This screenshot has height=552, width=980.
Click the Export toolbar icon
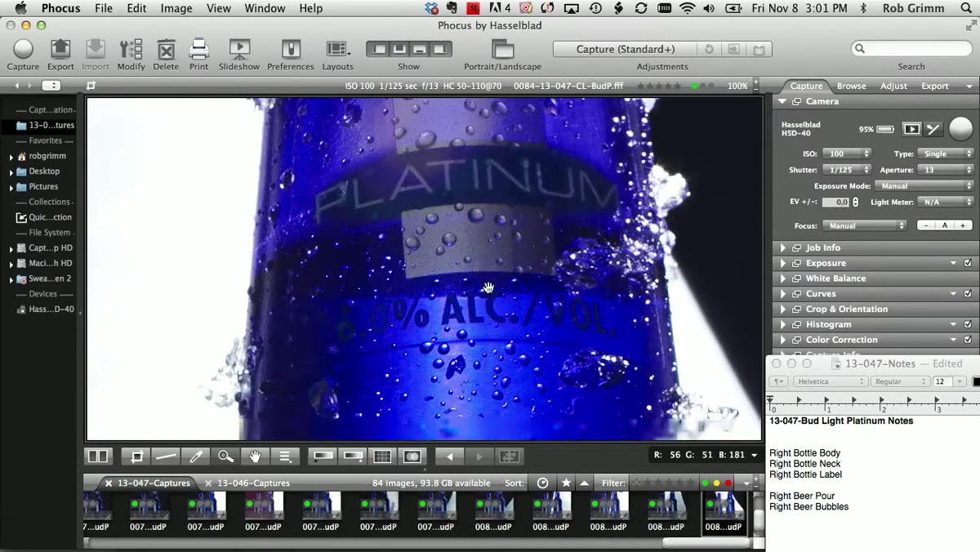60,49
